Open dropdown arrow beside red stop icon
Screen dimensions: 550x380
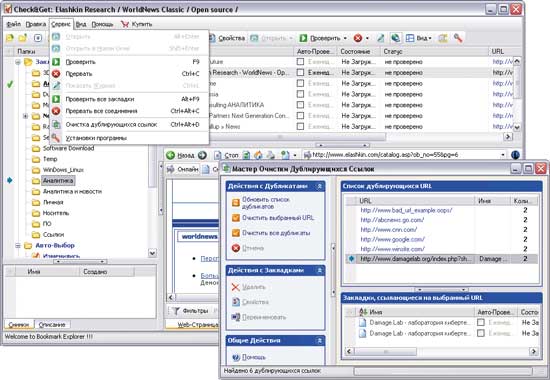367,38
